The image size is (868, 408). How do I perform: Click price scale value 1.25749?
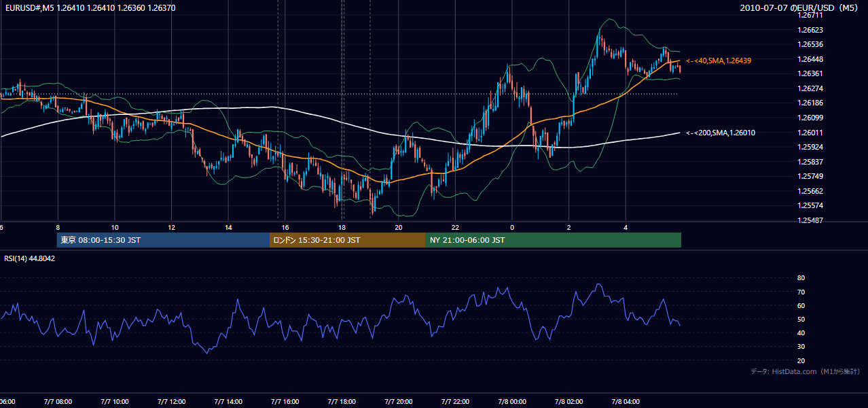(x=810, y=176)
